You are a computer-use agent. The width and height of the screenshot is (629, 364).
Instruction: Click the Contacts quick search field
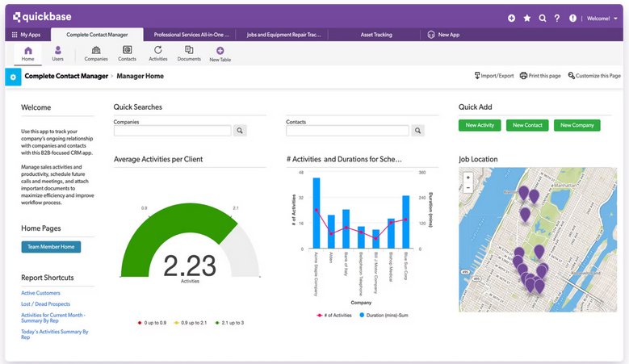pos(347,130)
